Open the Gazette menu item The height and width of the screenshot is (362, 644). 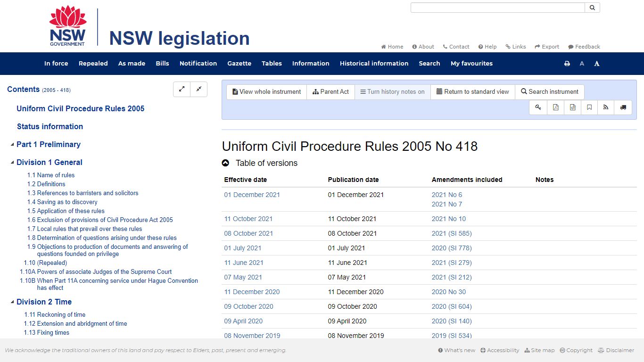pyautogui.click(x=239, y=64)
